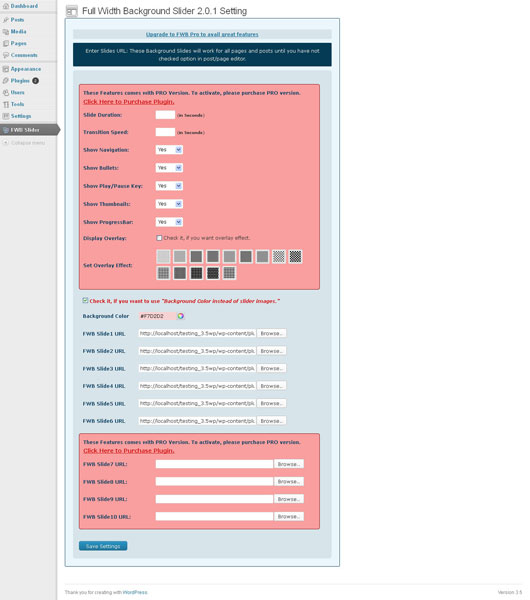
Task: Click the slider settings page title icon
Action: (72, 11)
